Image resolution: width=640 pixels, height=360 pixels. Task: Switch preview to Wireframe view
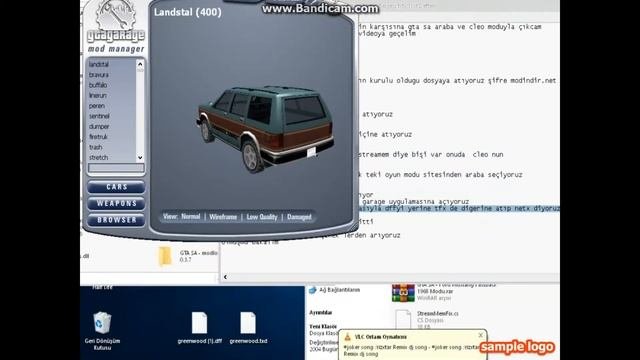point(223,217)
